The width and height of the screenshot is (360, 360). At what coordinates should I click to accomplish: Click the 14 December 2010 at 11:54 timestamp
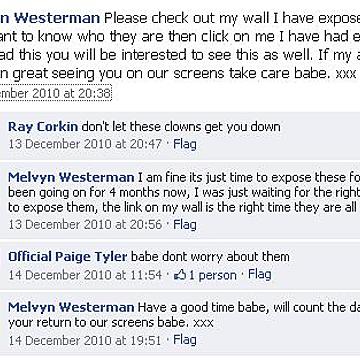[x=85, y=275]
